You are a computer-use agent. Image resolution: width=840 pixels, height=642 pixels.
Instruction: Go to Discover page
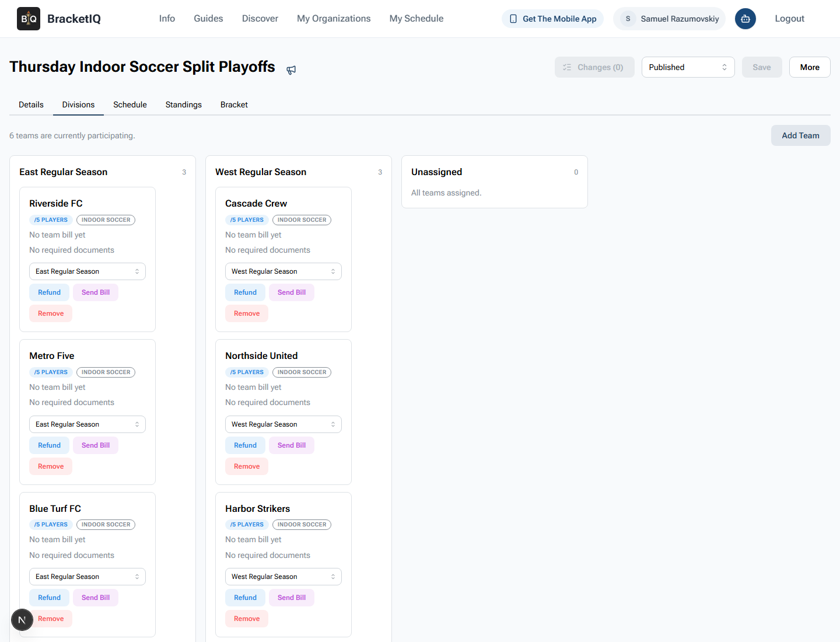point(260,19)
